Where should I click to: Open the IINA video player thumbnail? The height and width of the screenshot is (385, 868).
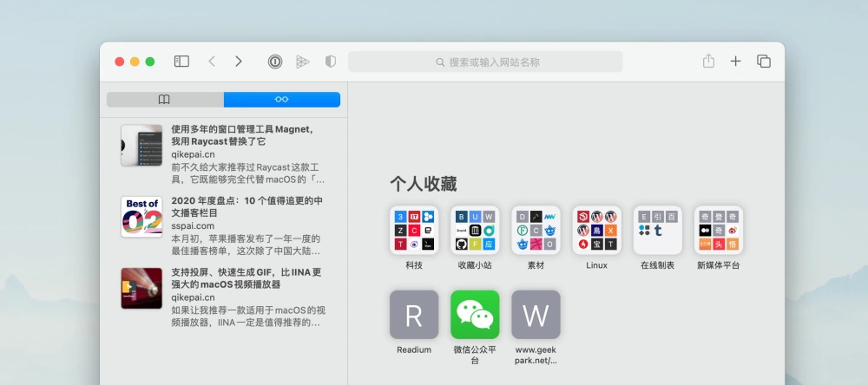(141, 288)
